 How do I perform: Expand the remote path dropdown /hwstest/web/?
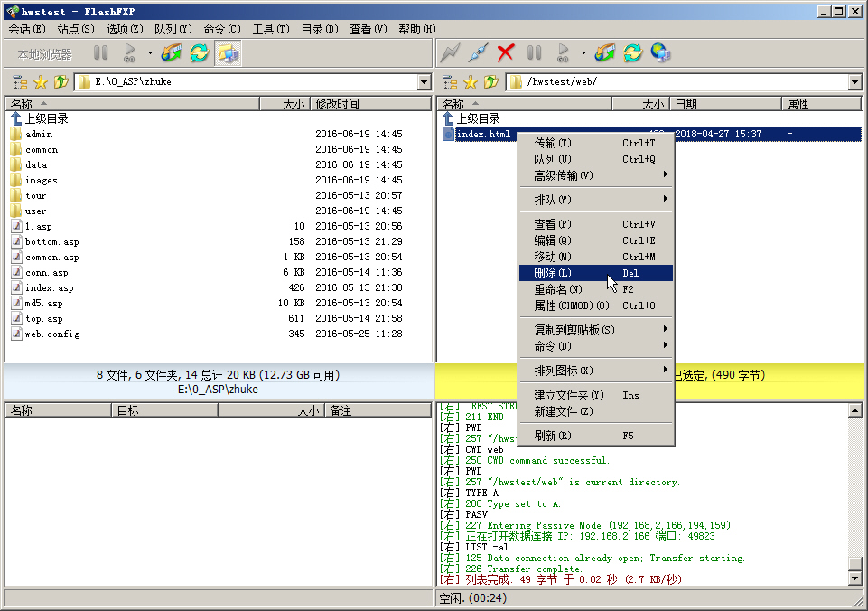(855, 82)
